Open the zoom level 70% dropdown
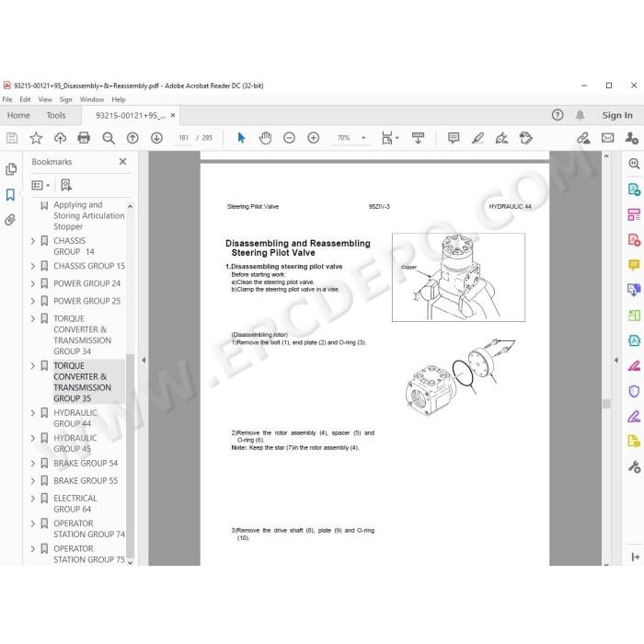This screenshot has width=644, height=644. click(x=363, y=138)
